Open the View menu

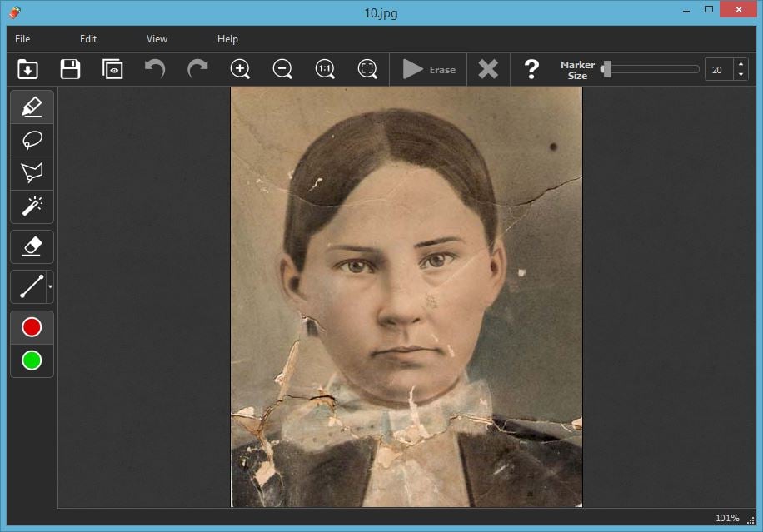click(x=156, y=38)
